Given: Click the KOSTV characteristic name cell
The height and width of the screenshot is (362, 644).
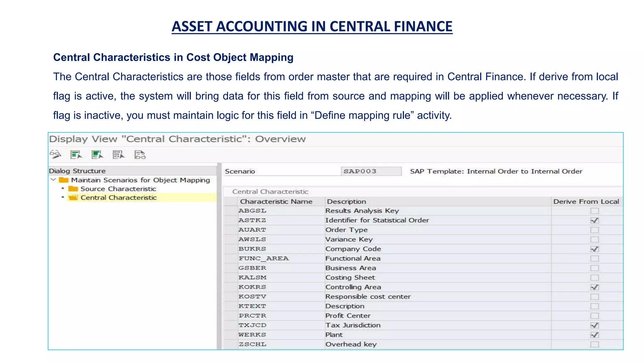Looking at the screenshot, I should pos(281,297).
